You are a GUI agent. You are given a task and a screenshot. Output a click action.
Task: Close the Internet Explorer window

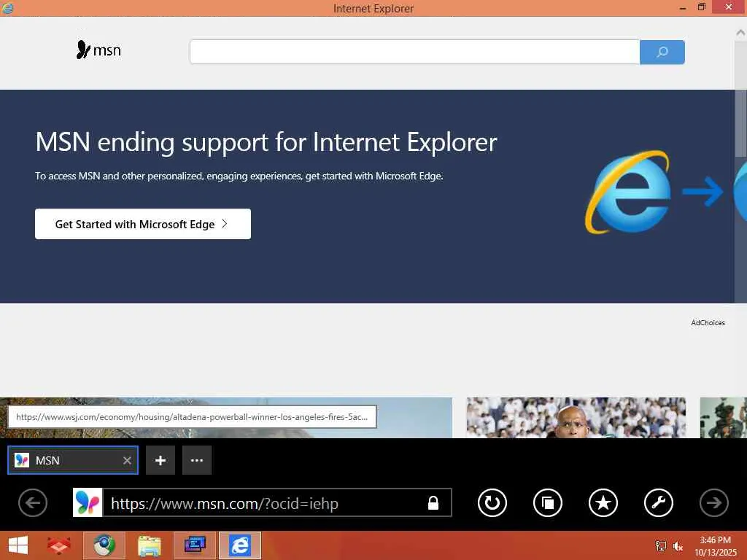click(x=729, y=7)
